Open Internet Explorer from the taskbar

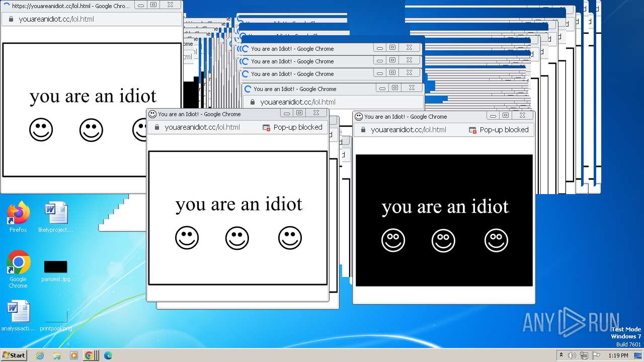[x=40, y=355]
